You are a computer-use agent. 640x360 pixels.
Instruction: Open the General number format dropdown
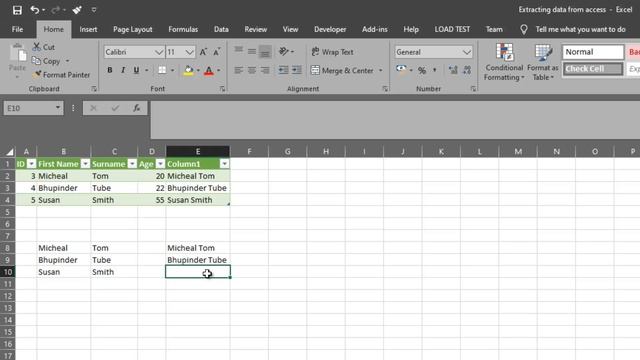point(467,52)
